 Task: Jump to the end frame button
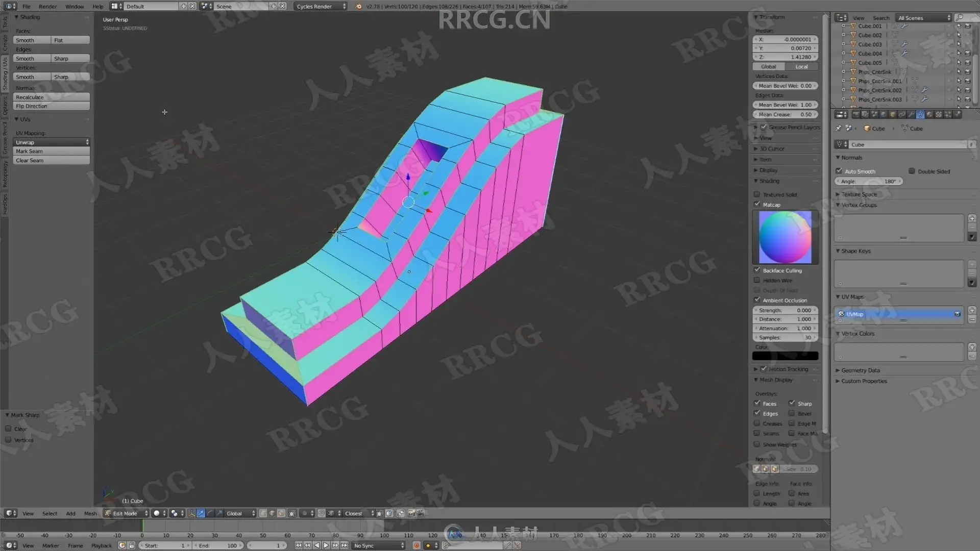[345, 545]
